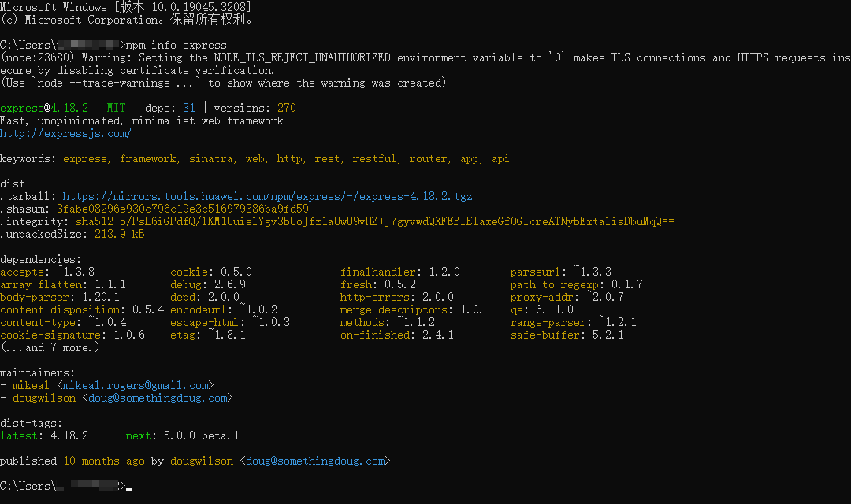851x504 pixels.
Task: Click the sha512 integrity string
Action: pyautogui.click(x=374, y=221)
